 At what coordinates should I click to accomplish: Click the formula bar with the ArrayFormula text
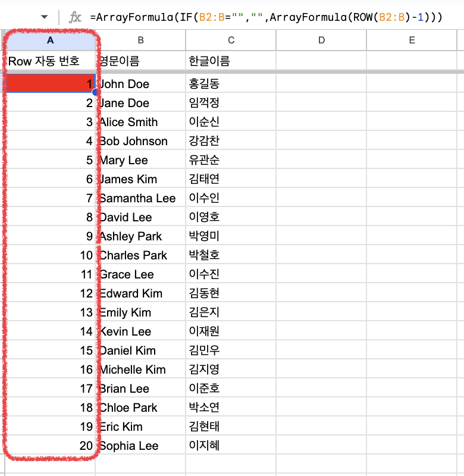(266, 17)
